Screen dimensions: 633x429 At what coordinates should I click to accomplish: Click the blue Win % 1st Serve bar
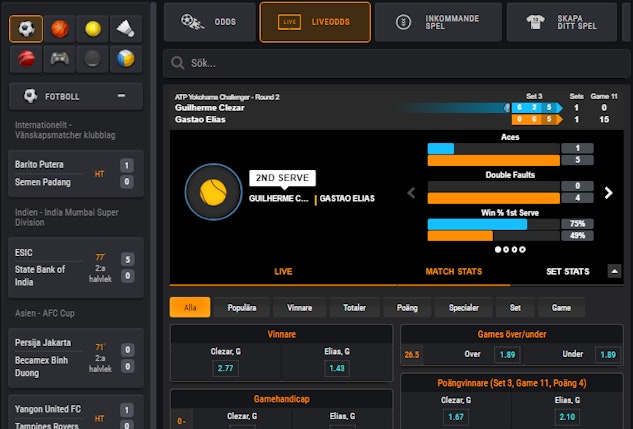click(x=478, y=224)
